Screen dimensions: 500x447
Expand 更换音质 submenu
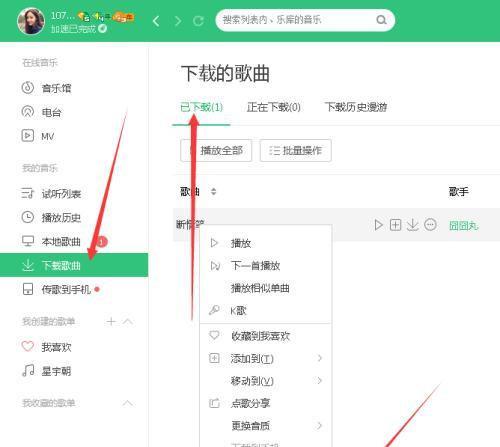pyautogui.click(x=266, y=426)
